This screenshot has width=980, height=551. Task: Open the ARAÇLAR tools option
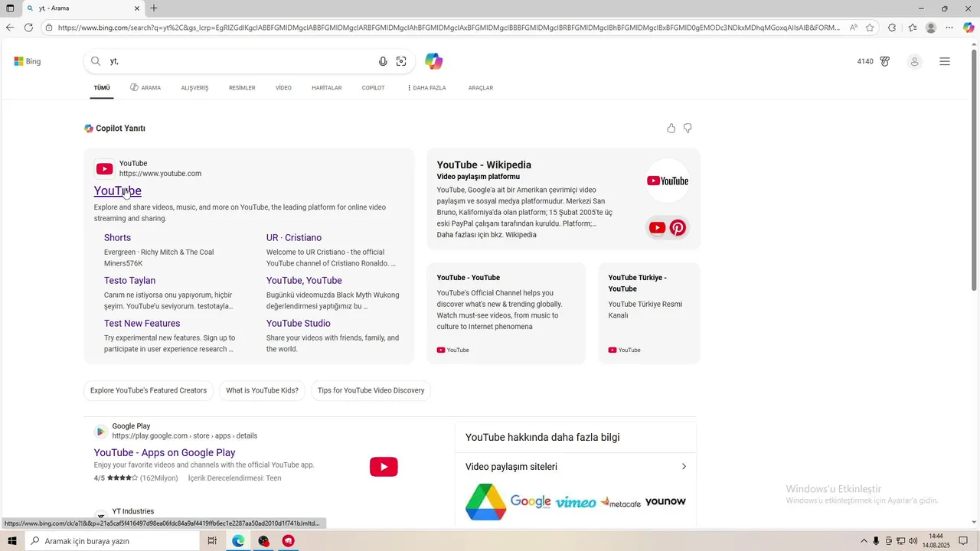pyautogui.click(x=481, y=88)
